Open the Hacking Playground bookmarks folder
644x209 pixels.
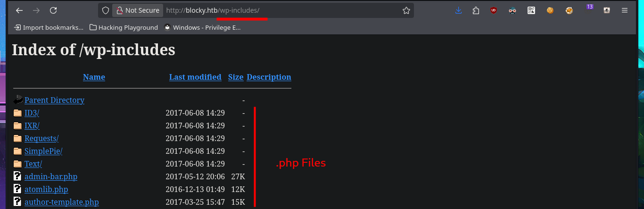(124, 27)
